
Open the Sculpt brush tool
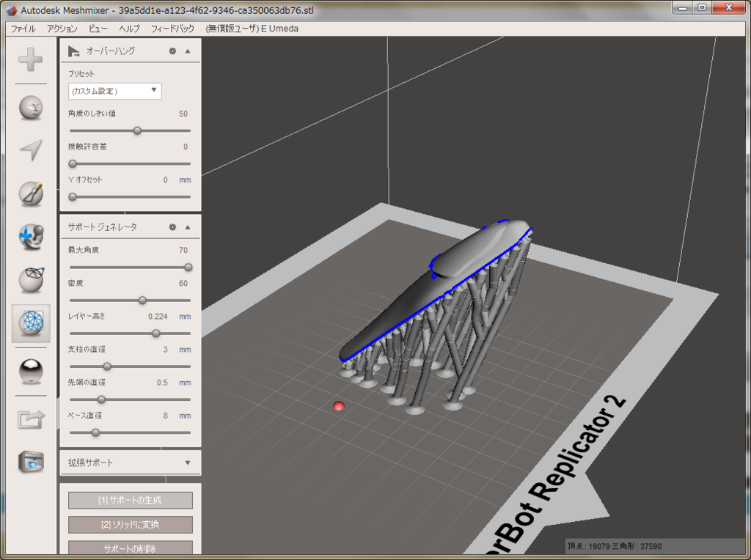[x=31, y=194]
